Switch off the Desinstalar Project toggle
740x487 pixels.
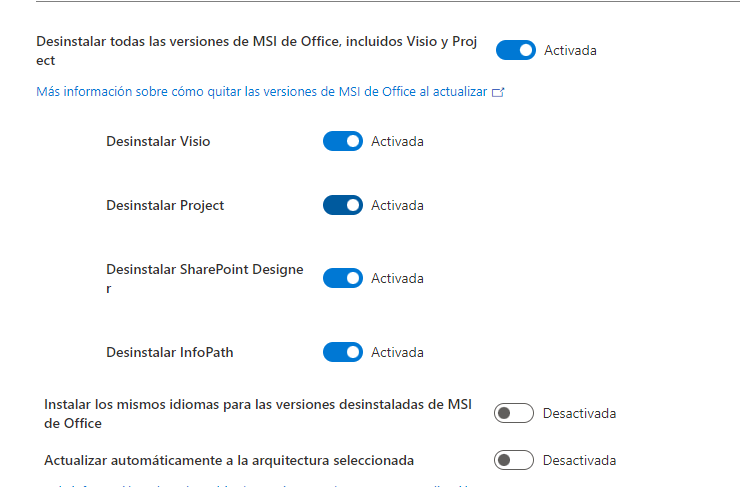coord(343,205)
